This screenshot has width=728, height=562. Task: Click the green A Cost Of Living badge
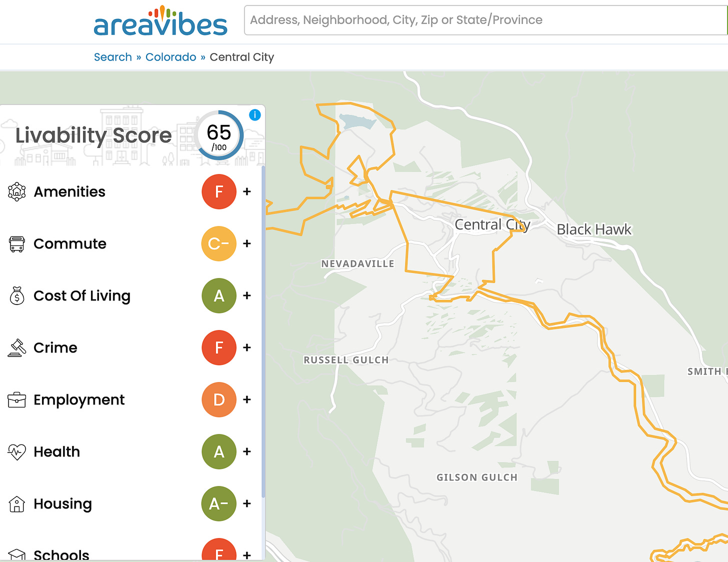219,295
